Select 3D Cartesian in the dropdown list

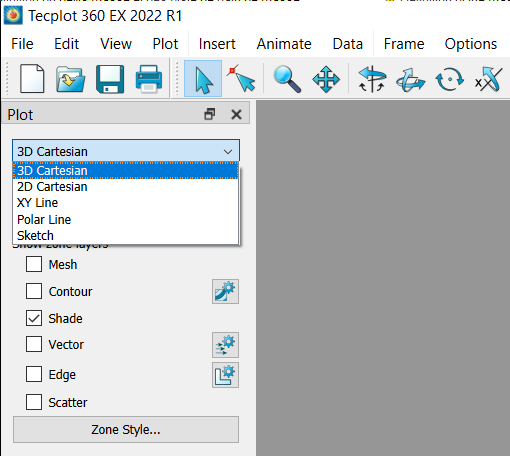coord(126,171)
